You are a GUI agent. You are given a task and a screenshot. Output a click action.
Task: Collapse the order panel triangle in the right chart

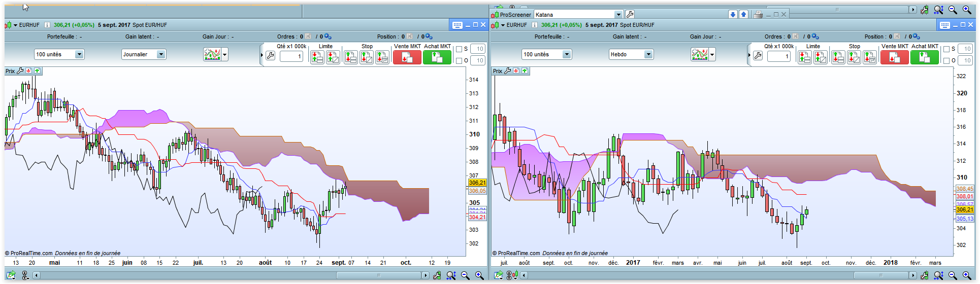(749, 55)
